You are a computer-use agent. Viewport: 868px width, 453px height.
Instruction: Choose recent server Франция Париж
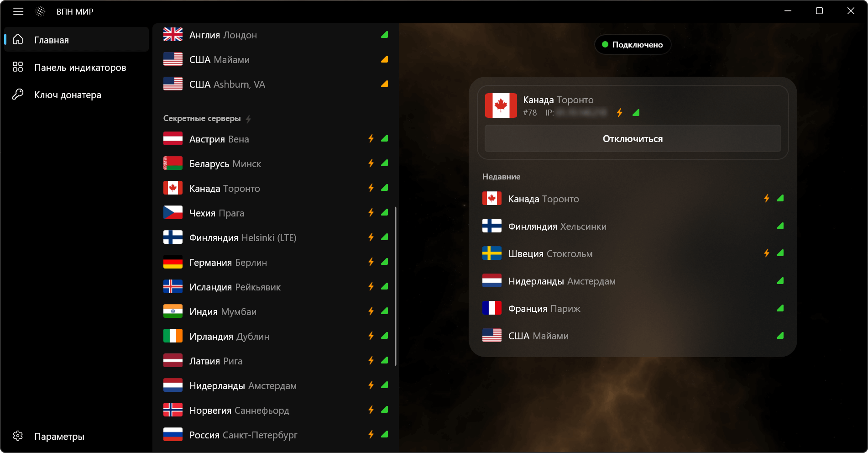pos(633,308)
